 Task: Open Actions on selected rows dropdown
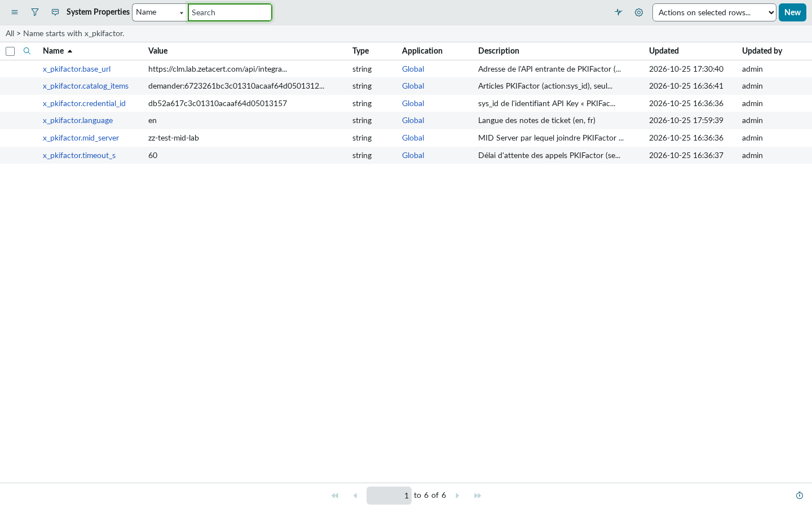click(x=714, y=12)
